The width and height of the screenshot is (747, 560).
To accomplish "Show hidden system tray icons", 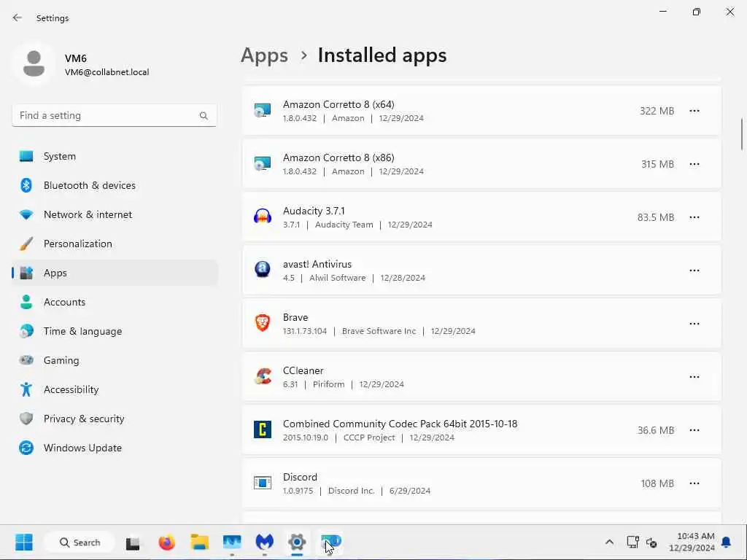I will tap(609, 542).
